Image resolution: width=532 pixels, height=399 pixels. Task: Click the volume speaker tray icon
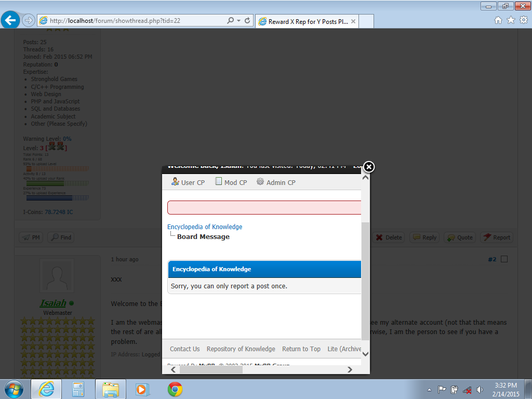tap(480, 390)
